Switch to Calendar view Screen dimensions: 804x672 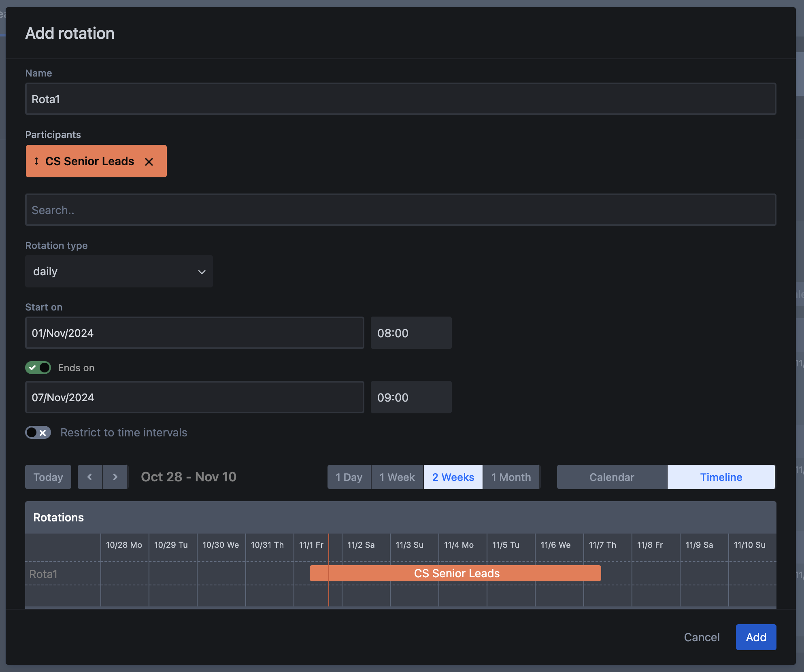[612, 477]
